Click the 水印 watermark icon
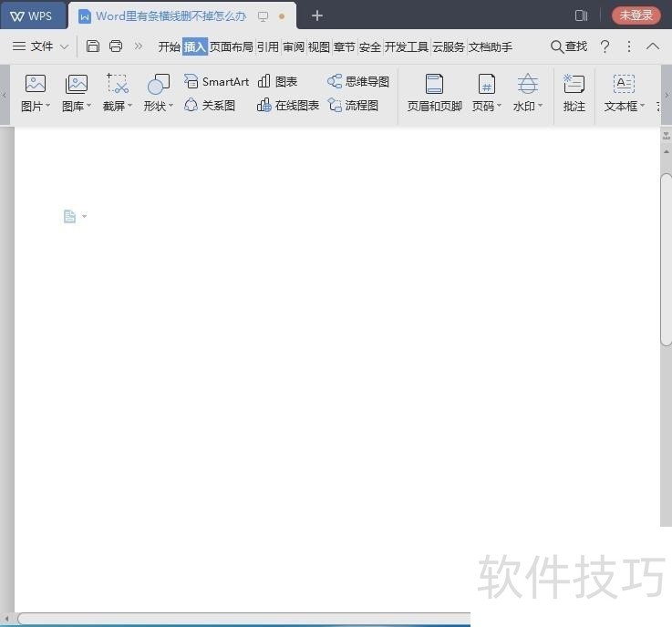The image size is (672, 627). point(528,84)
